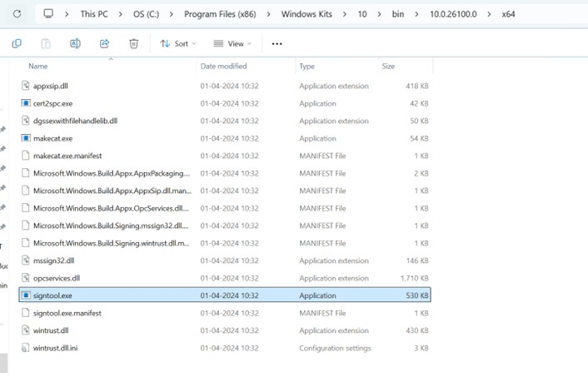Image resolution: width=588 pixels, height=377 pixels.
Task: Select the Microsoft.Windows.Build.Appx.OpcServices.dll... file name
Action: point(111,208)
